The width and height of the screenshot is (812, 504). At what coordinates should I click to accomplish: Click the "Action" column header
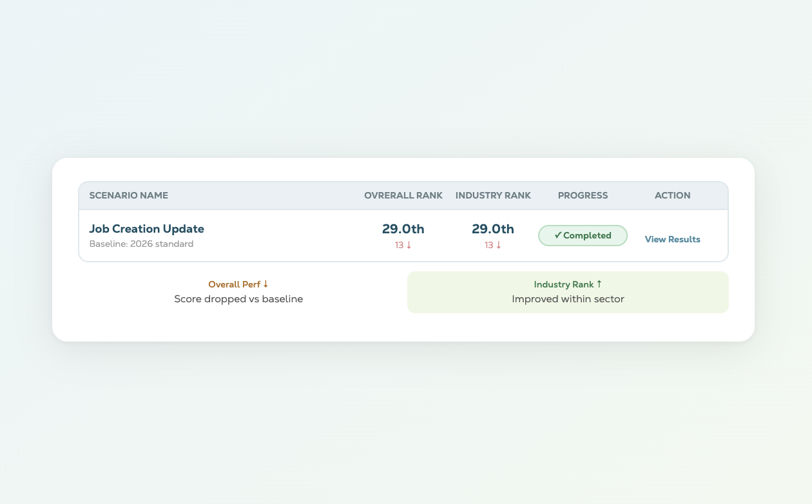click(x=672, y=195)
